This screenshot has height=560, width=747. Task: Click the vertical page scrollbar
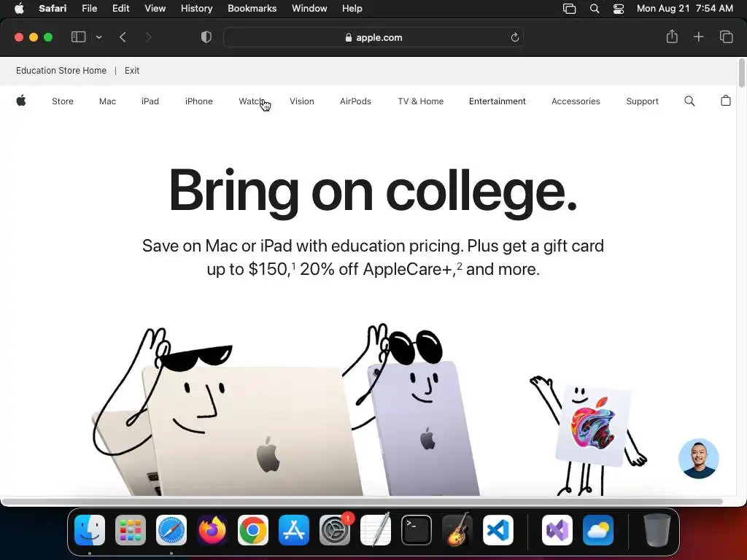coord(742,74)
